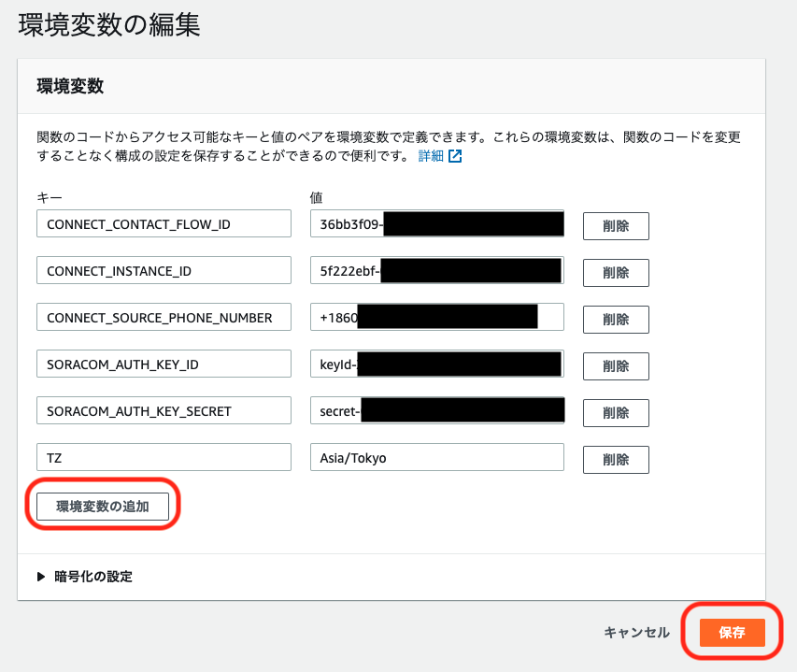Save changes with the 保存 button
797x672 pixels.
tap(732, 633)
